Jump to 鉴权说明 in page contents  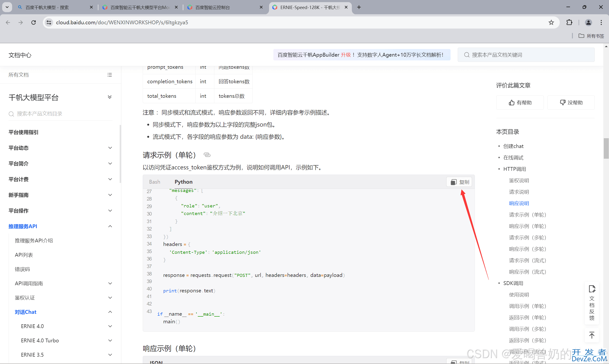[519, 181]
